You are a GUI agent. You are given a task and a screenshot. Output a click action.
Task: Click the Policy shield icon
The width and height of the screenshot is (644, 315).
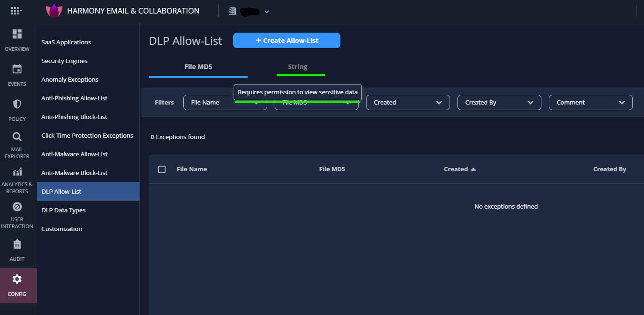17,104
